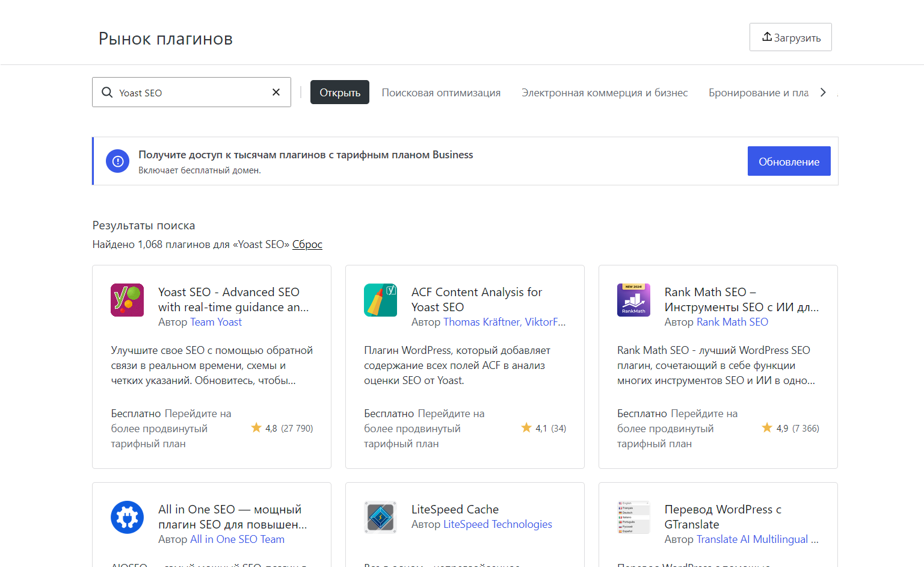Switch to Поисковая оптимизация category
924x567 pixels.
pyautogui.click(x=441, y=93)
